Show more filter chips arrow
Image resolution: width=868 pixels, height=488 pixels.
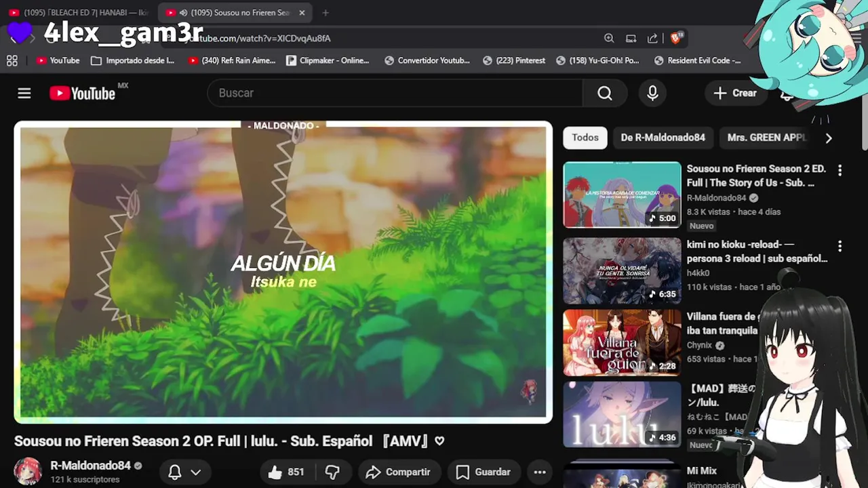click(828, 138)
